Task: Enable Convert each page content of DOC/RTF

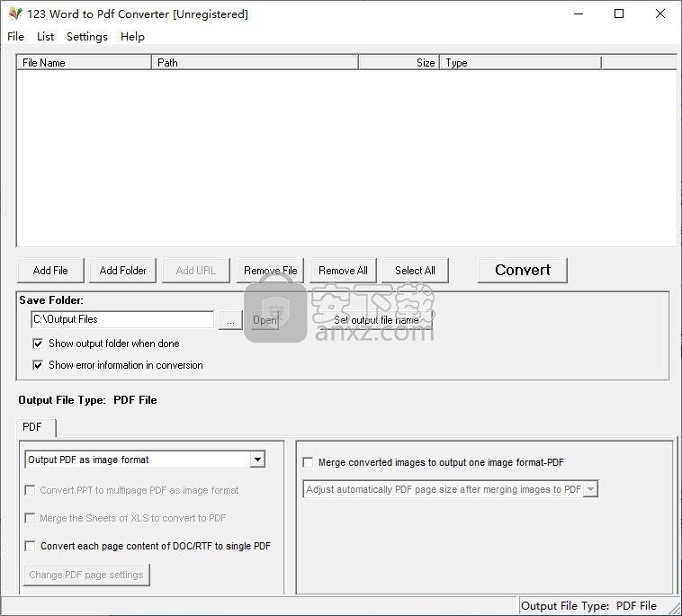Action: [148, 546]
